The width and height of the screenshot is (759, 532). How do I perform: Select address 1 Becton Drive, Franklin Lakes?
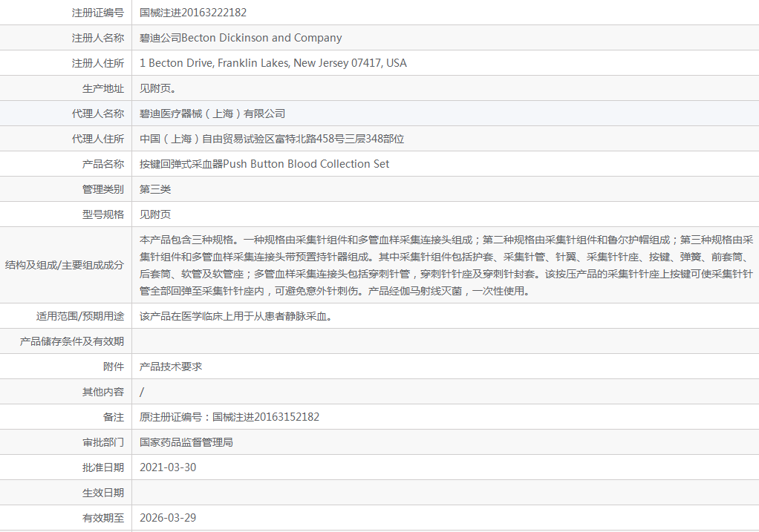pyautogui.click(x=215, y=63)
